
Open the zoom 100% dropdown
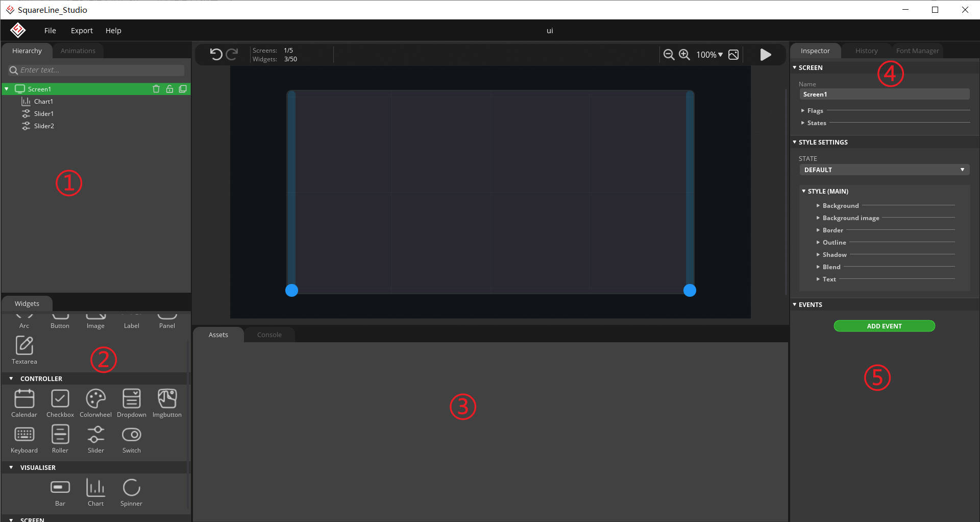click(x=709, y=55)
